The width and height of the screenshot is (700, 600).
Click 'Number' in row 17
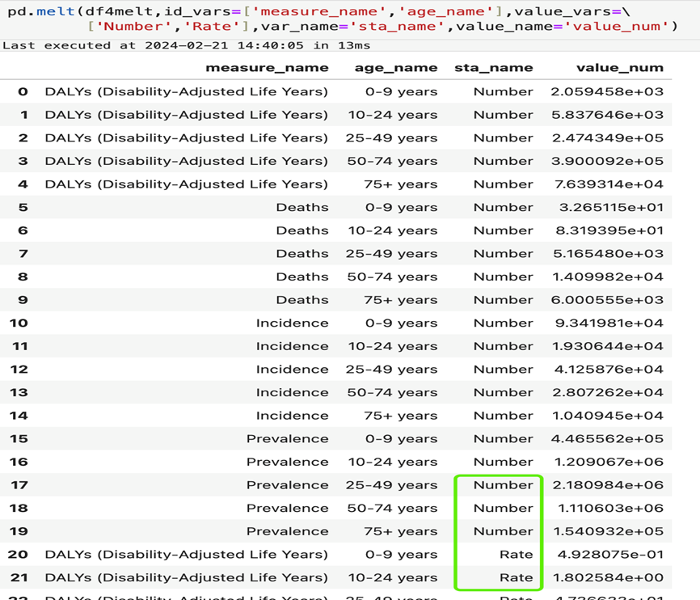pos(504,486)
